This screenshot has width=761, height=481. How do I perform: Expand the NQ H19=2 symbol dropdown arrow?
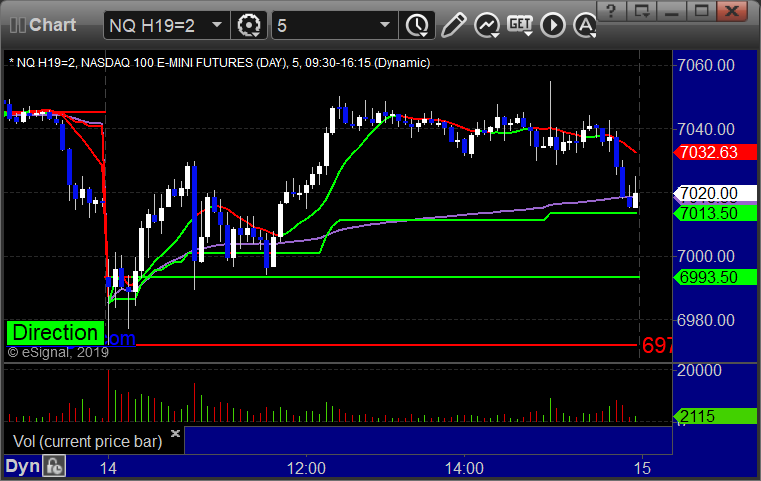217,25
